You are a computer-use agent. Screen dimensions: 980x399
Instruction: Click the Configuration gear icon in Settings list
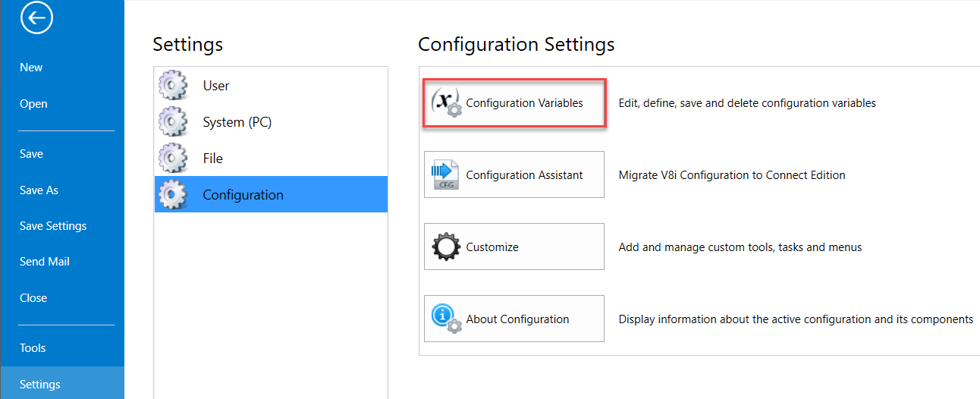[172, 195]
